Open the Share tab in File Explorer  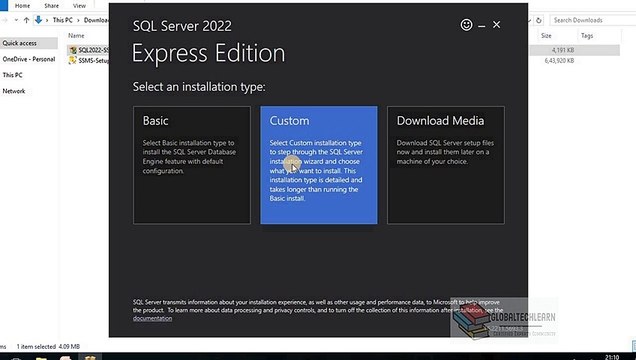click(52, 6)
